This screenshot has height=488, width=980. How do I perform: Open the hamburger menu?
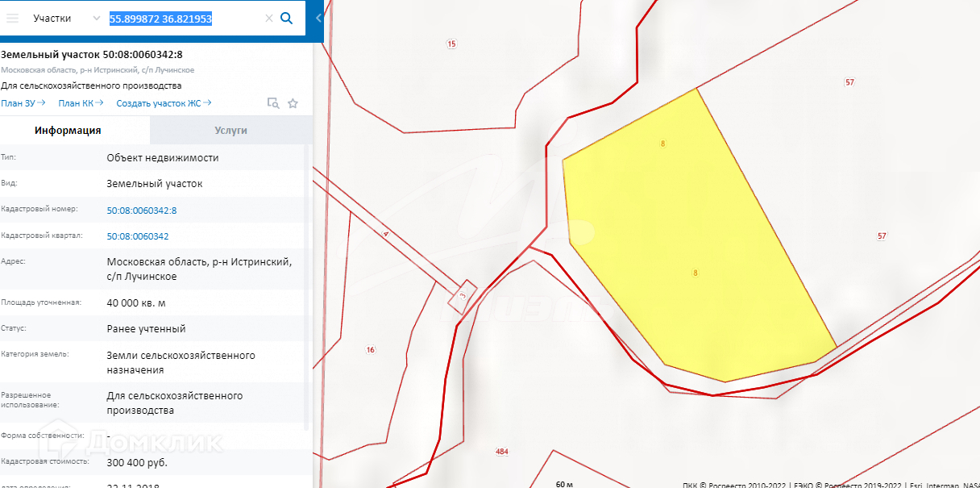click(x=12, y=18)
